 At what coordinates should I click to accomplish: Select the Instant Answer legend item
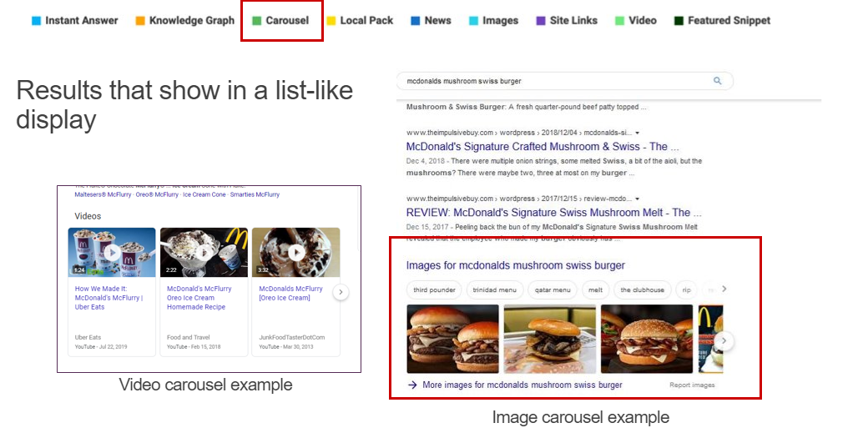point(75,21)
